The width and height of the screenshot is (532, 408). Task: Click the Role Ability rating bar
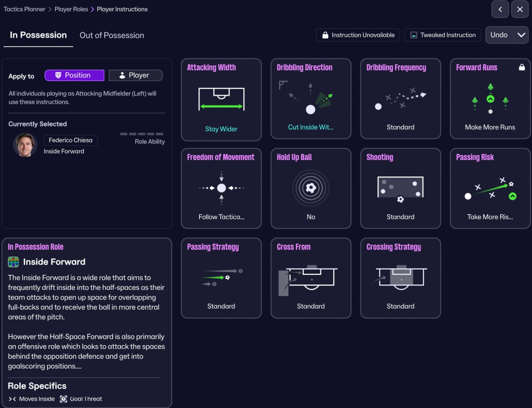pyautogui.click(x=142, y=134)
